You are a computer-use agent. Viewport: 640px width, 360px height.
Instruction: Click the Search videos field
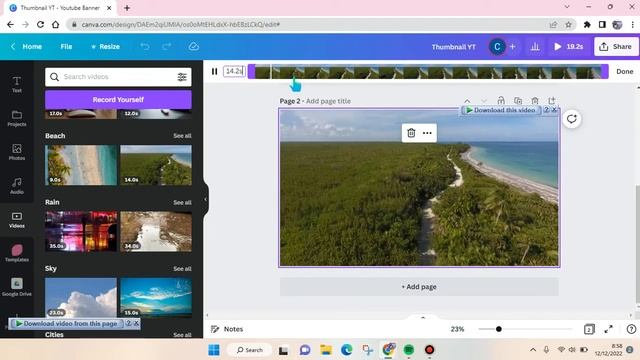click(x=118, y=77)
